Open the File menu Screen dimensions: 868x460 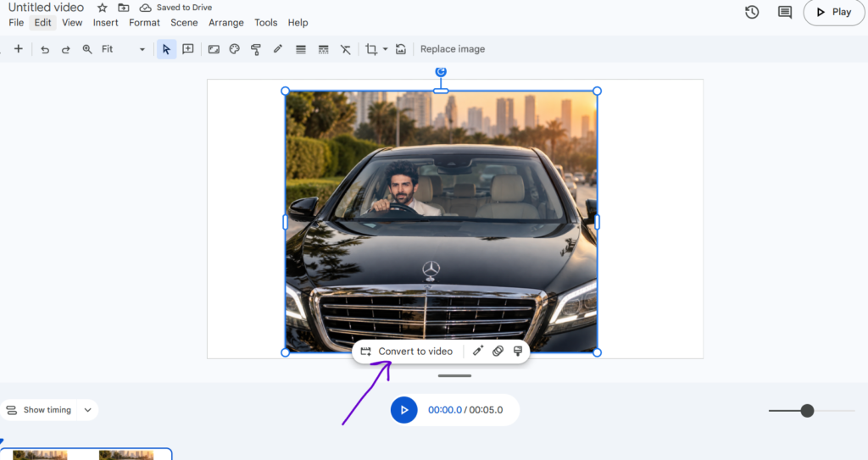[x=16, y=23]
